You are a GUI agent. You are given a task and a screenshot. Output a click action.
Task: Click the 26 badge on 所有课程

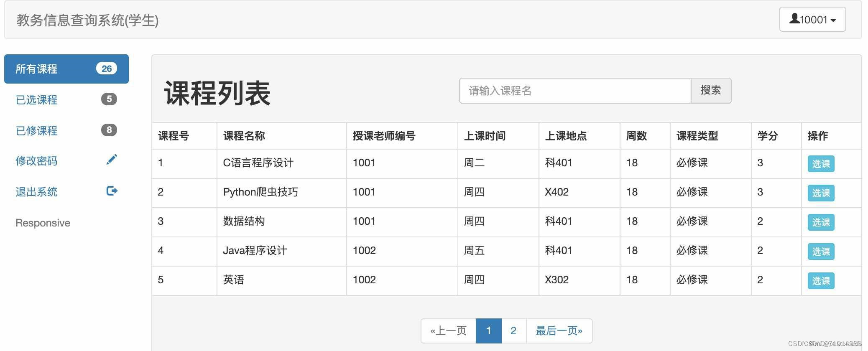click(107, 69)
